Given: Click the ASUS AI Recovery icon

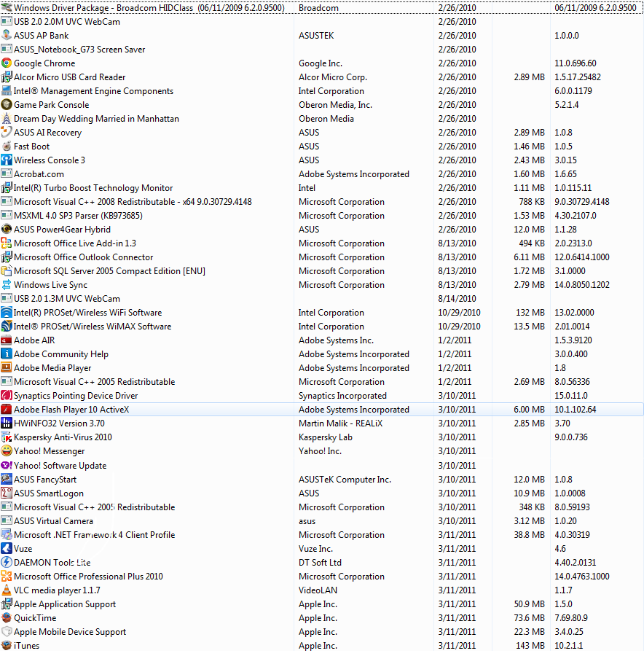Looking at the screenshot, I should [7, 132].
